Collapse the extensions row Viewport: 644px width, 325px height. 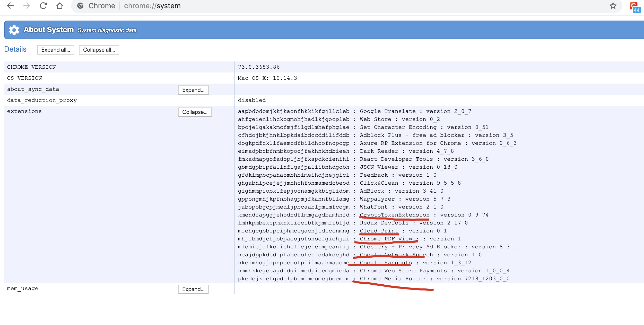(x=195, y=112)
